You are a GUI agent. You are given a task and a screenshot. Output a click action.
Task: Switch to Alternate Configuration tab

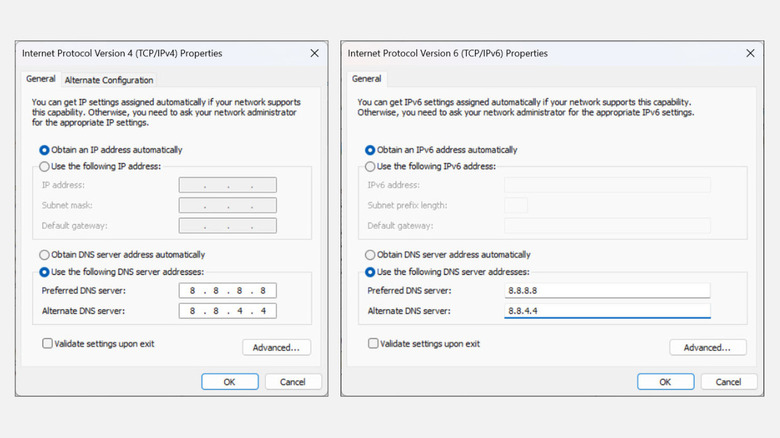pos(109,80)
